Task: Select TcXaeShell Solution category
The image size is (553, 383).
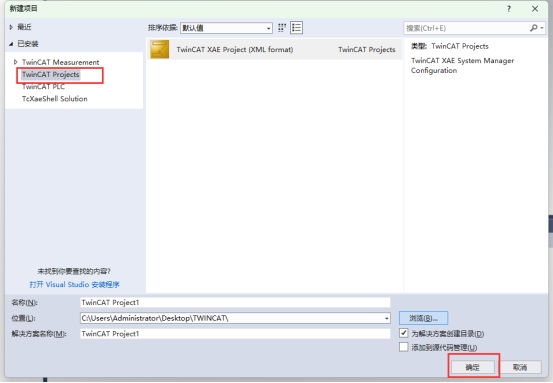Action: point(55,99)
